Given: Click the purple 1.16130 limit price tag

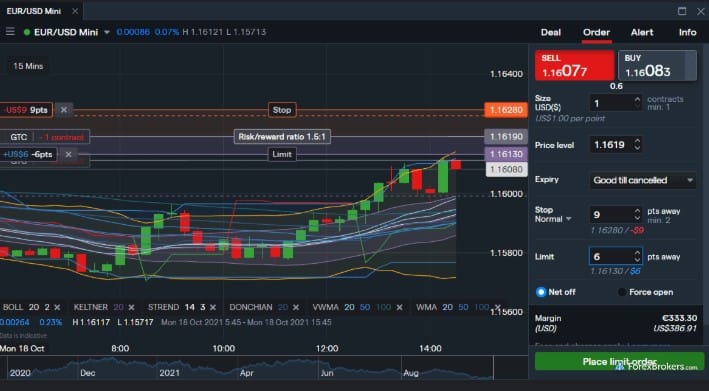Looking at the screenshot, I should [x=506, y=154].
